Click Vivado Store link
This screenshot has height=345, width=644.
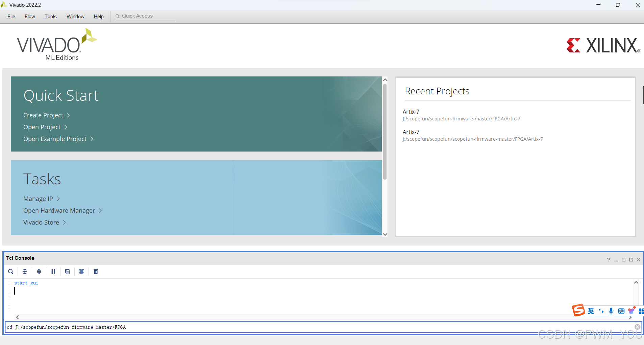44,223
